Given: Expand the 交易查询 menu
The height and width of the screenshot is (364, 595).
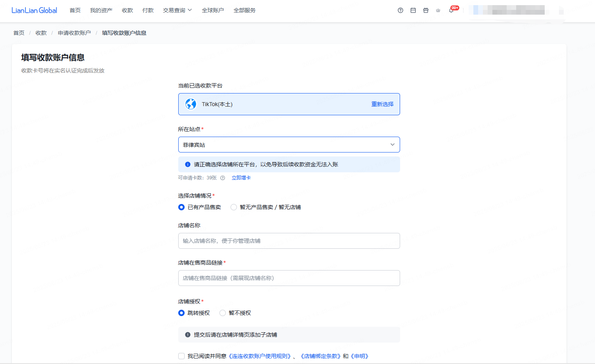Looking at the screenshot, I should [177, 10].
